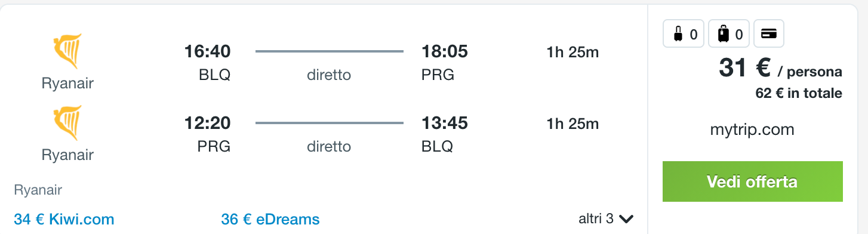Open the 34 € Kiwi.com offer
Screen dimensions: 868x234
point(64,219)
